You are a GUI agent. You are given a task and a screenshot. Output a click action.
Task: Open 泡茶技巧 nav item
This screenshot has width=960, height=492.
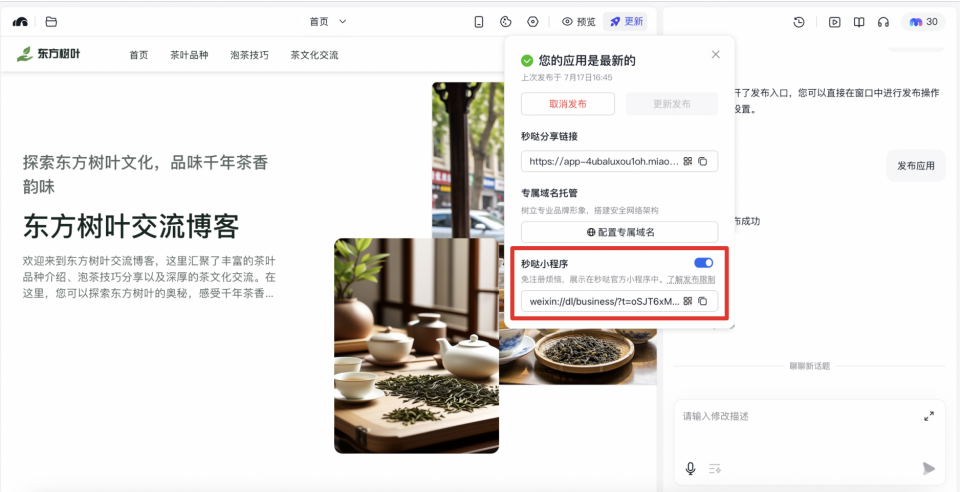pyautogui.click(x=249, y=55)
